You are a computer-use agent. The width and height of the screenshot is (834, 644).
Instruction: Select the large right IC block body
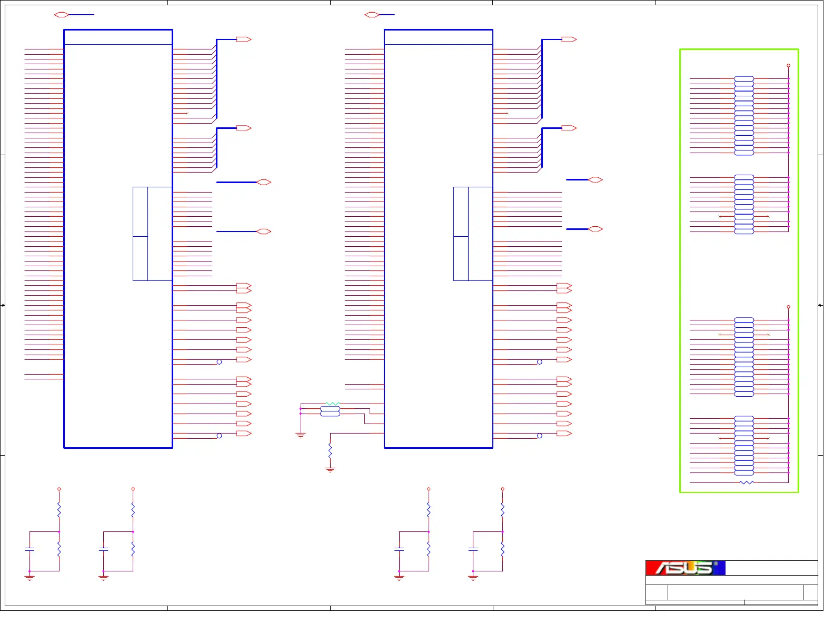pyautogui.click(x=439, y=239)
